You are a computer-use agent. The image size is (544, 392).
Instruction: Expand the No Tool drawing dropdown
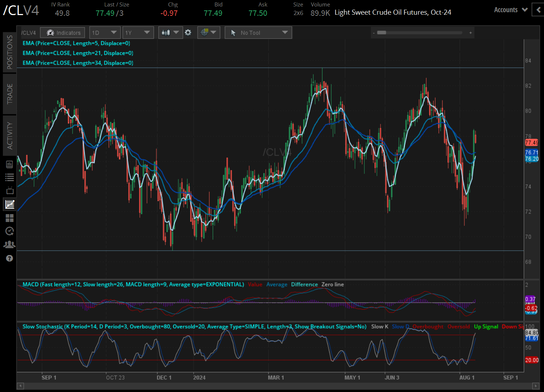(x=258, y=32)
